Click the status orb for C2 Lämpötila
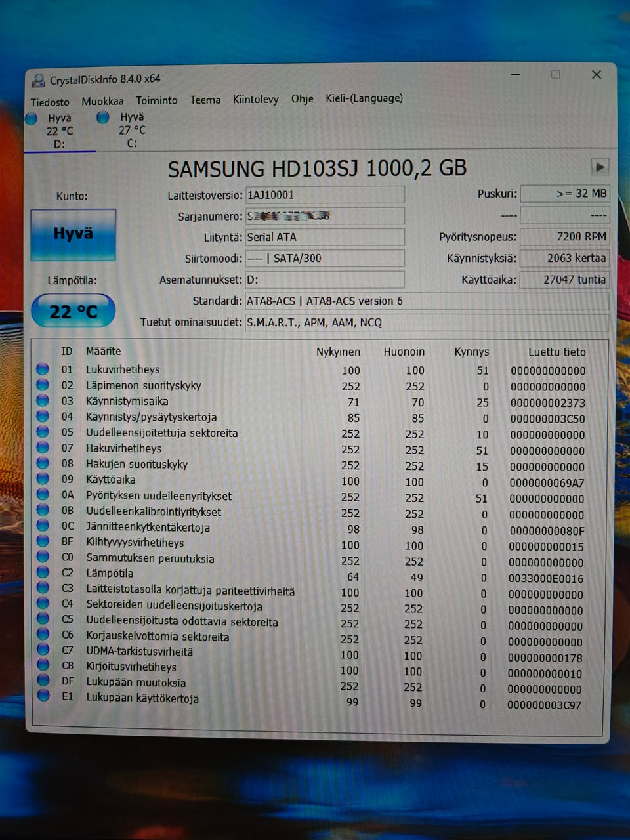Screen dimensions: 630x840 click(43, 572)
